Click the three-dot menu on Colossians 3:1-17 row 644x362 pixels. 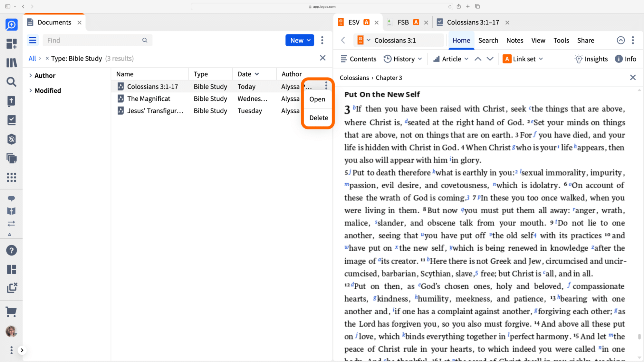tap(326, 86)
